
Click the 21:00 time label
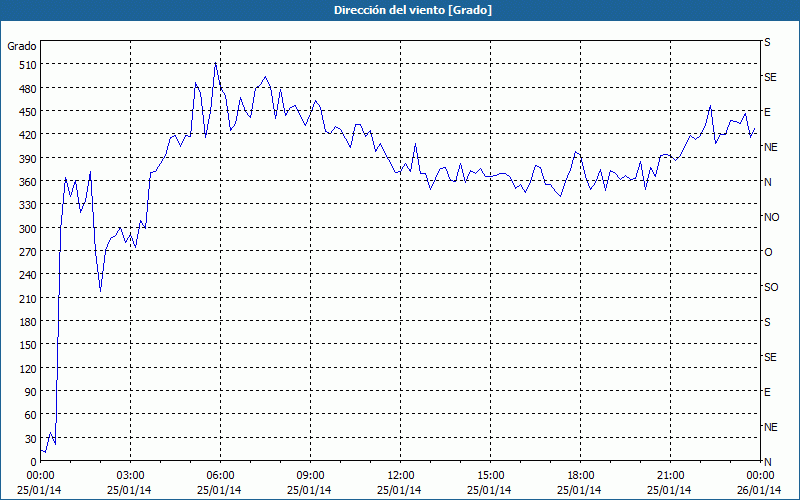670,476
